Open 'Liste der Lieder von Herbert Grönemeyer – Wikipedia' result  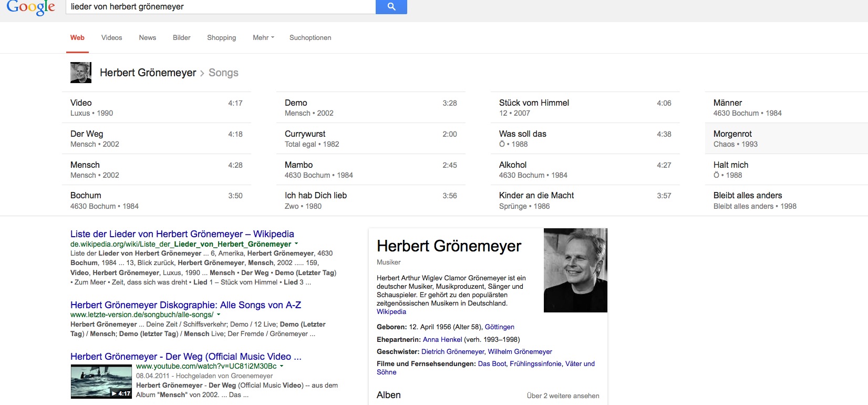click(x=182, y=234)
